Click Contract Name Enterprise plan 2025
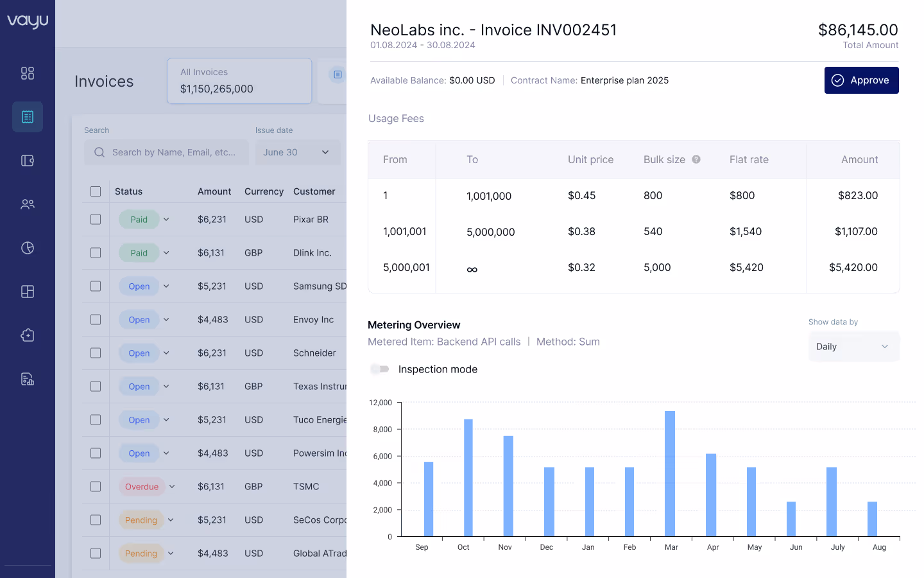The width and height of the screenshot is (924, 578). (x=590, y=80)
